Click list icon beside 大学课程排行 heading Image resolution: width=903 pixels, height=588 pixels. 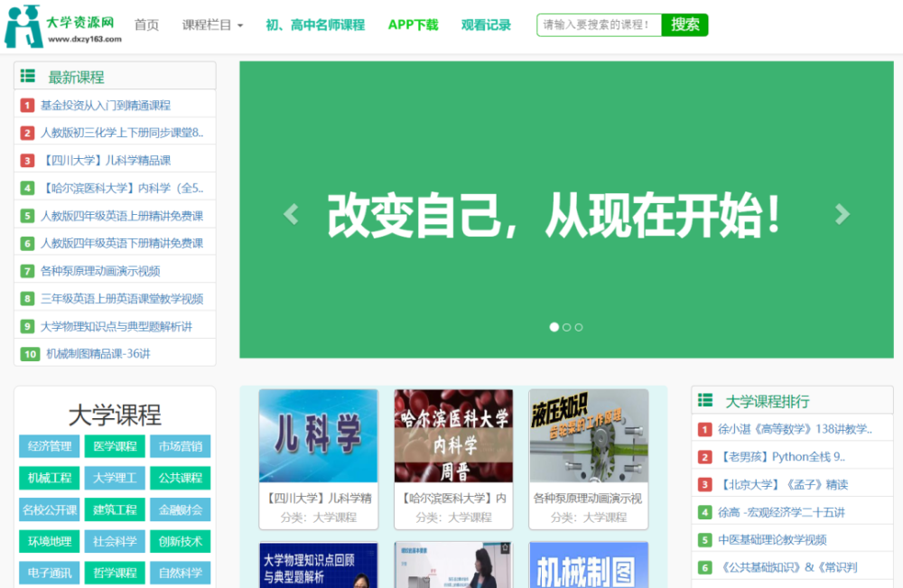pos(705,400)
